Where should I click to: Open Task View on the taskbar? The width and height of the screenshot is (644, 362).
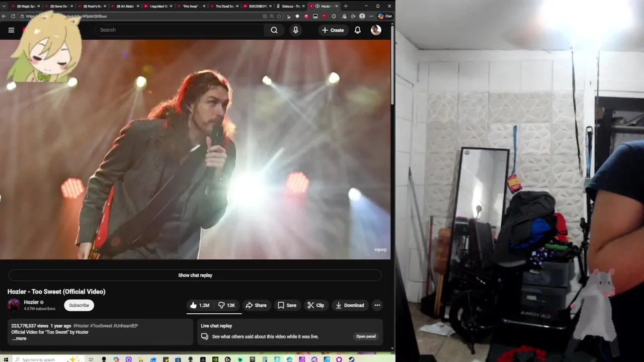(x=91, y=359)
